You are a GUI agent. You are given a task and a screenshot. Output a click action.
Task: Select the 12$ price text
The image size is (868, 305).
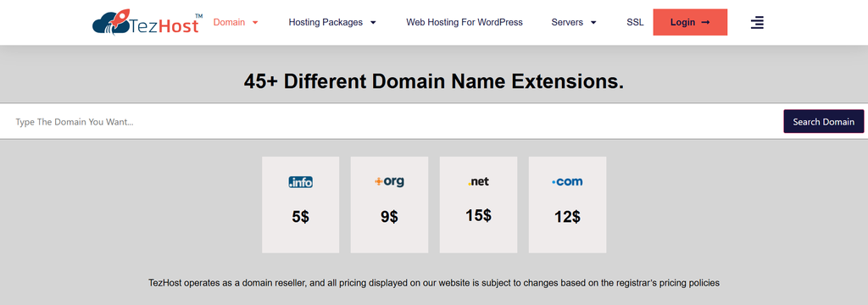(x=567, y=217)
